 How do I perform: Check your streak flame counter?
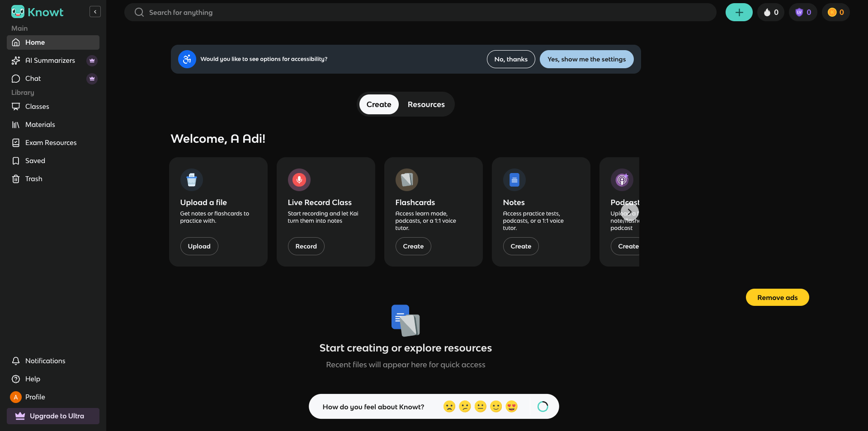point(770,12)
